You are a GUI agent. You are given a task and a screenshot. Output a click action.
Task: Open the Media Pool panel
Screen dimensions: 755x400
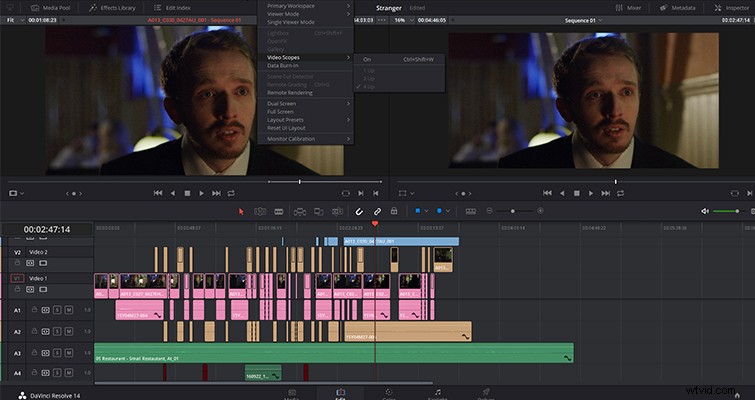[50, 8]
